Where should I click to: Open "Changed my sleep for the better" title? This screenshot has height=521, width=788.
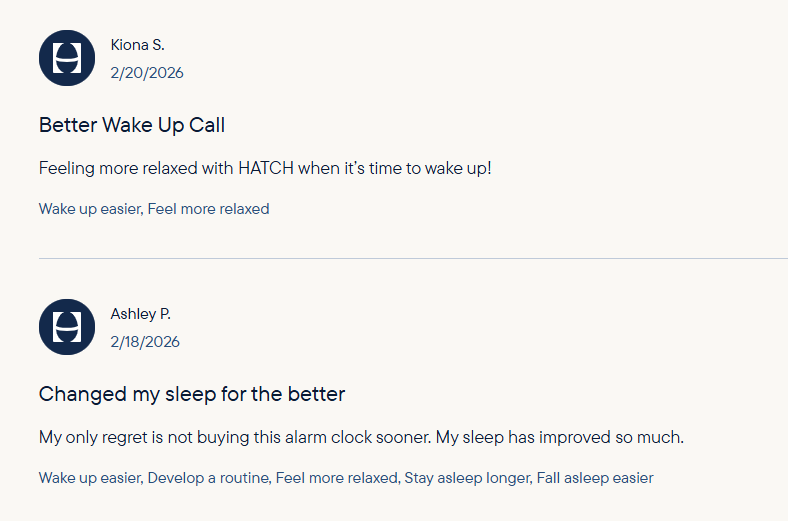192,394
